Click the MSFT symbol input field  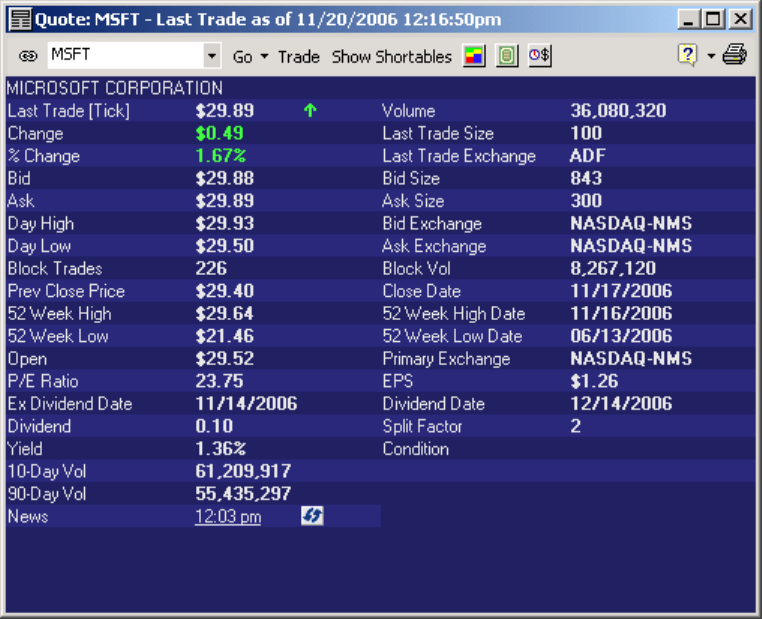tap(126, 55)
